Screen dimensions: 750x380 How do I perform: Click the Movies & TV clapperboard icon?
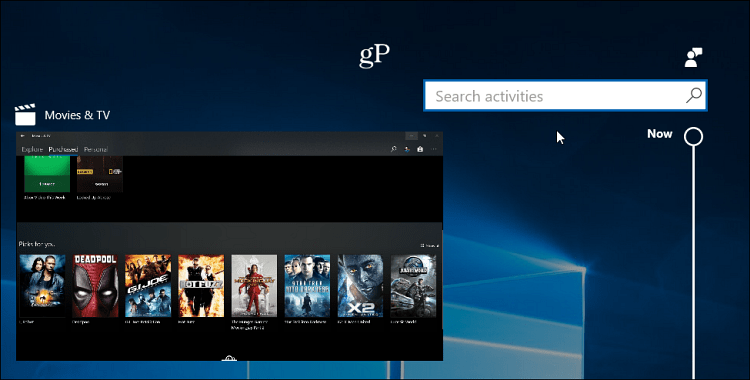click(25, 115)
